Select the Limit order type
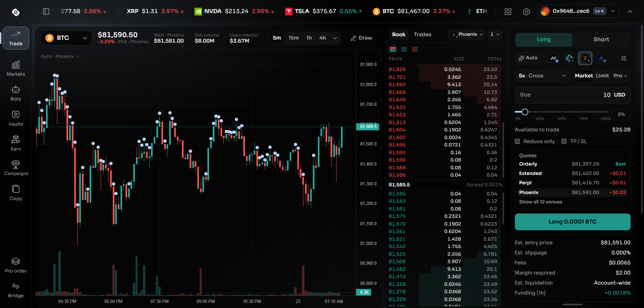Image resolution: width=644 pixels, height=308 pixels. coord(602,76)
